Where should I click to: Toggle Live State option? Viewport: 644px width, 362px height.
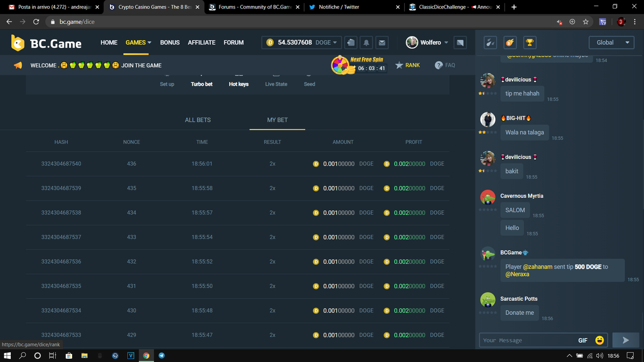tap(276, 84)
